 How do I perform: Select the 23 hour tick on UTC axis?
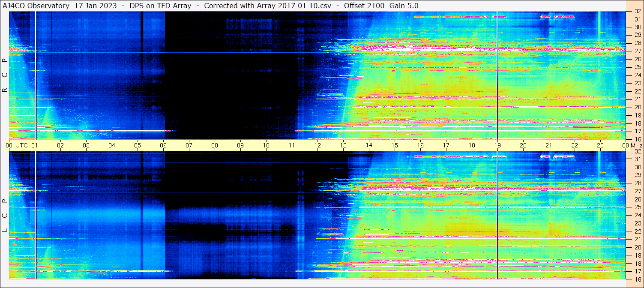point(600,145)
